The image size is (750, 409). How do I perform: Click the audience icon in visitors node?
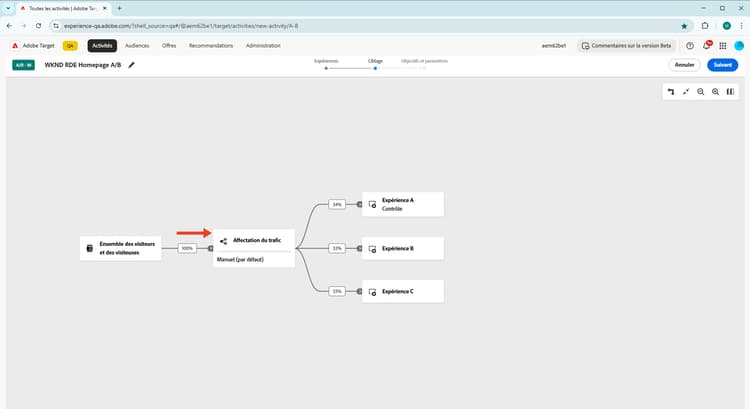pos(89,248)
